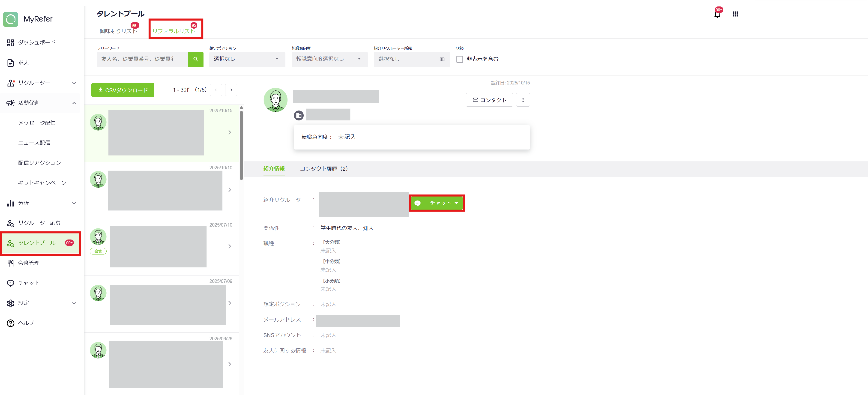Expand the チャット button dropdown arrow
The image size is (868, 395).
pyautogui.click(x=456, y=203)
